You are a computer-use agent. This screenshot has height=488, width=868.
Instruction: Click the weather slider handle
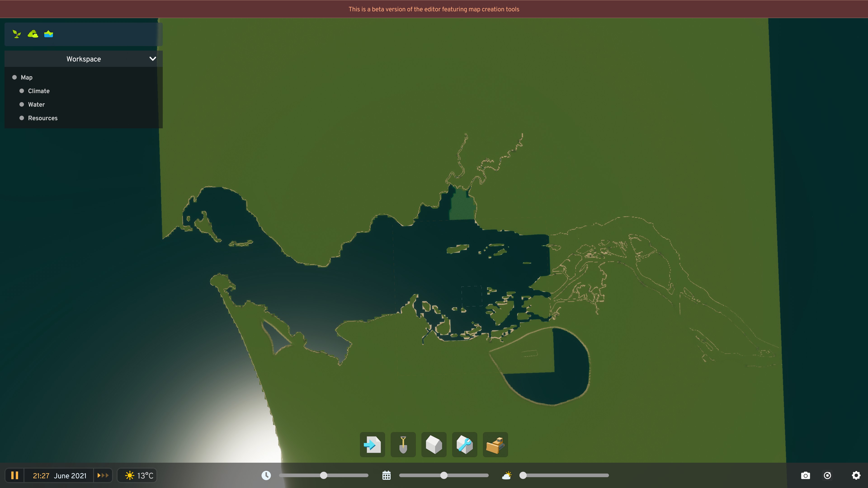point(523,476)
